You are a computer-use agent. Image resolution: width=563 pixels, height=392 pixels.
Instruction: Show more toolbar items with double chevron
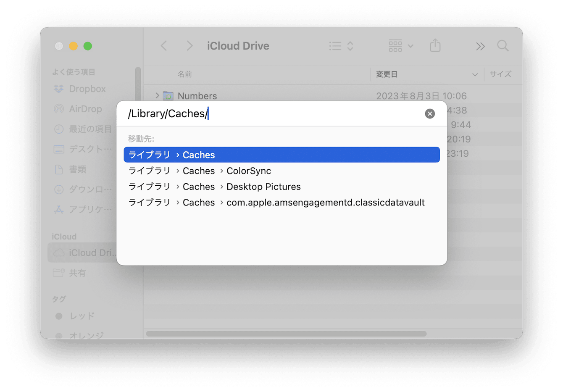tap(480, 46)
